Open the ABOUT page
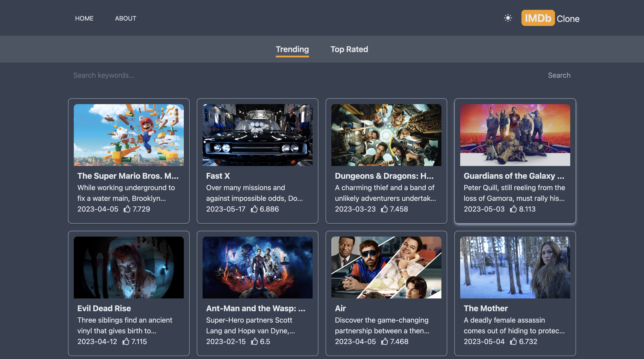 pos(125,19)
